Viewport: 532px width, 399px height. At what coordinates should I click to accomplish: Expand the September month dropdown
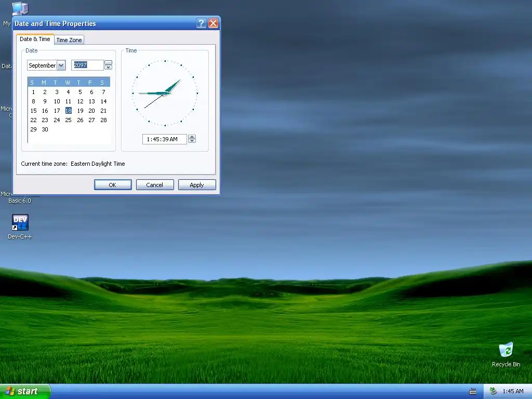[x=61, y=65]
